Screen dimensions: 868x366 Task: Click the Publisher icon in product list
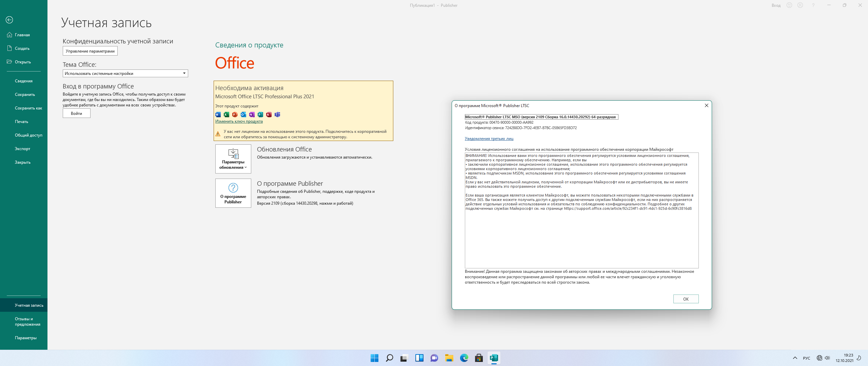pos(260,115)
